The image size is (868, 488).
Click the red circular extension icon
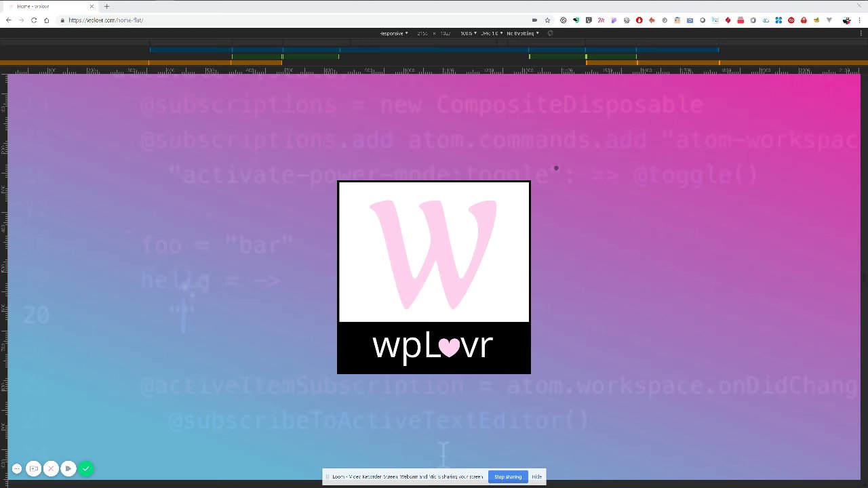(x=791, y=20)
